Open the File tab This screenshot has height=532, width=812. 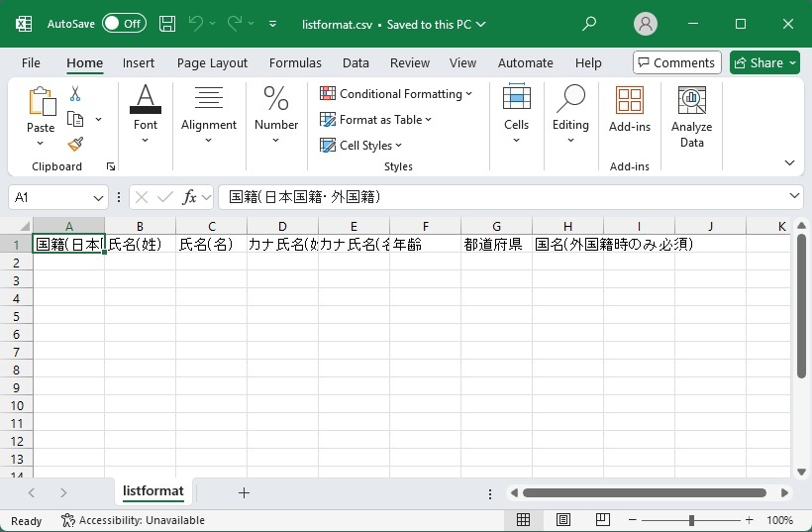(31, 63)
